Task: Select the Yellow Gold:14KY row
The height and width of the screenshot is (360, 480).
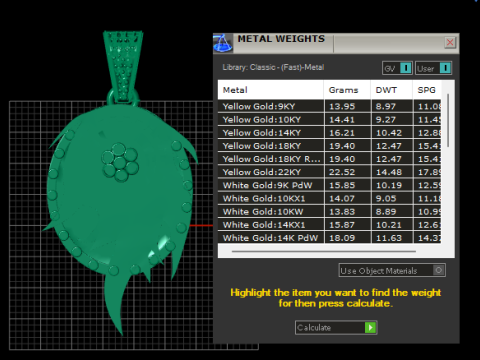Action: [329, 133]
